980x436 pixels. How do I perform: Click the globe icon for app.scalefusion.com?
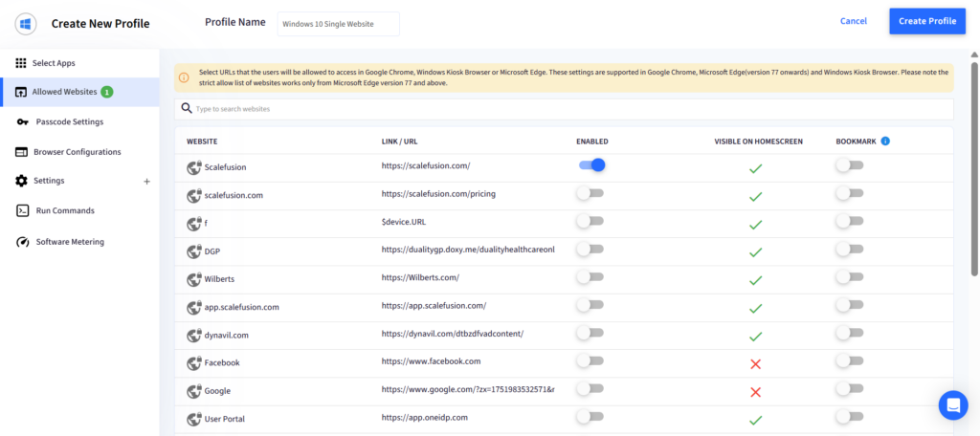click(x=193, y=307)
